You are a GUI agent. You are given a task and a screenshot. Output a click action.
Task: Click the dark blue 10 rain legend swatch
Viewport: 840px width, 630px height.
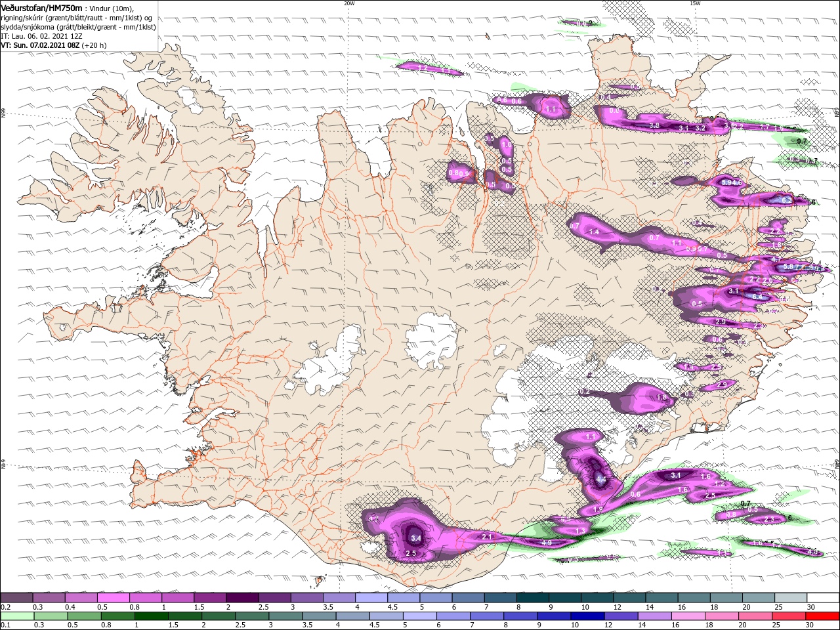tap(587, 616)
